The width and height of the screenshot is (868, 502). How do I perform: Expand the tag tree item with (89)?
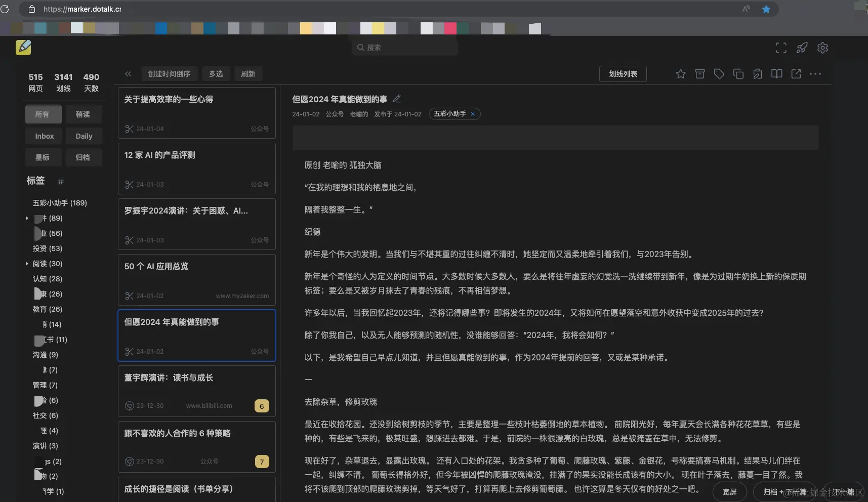[27, 218]
